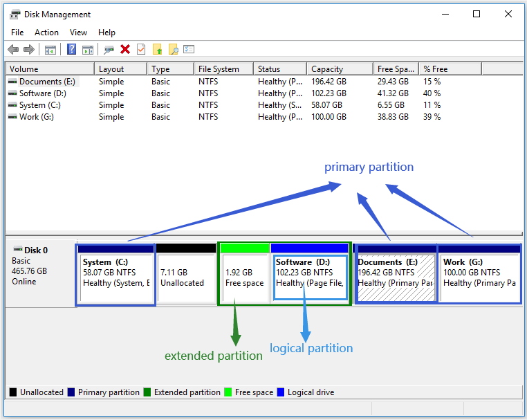The width and height of the screenshot is (527, 420).
Task: Click Basic type cell in Software (D:) row
Action: (160, 93)
